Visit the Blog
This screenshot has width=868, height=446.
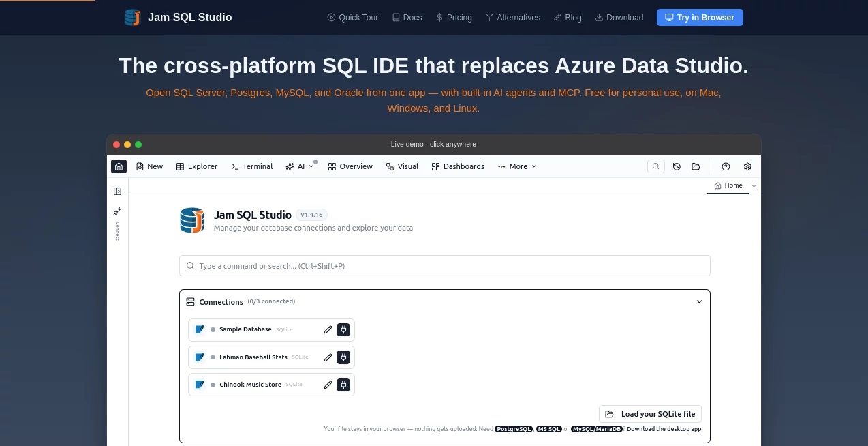point(568,18)
